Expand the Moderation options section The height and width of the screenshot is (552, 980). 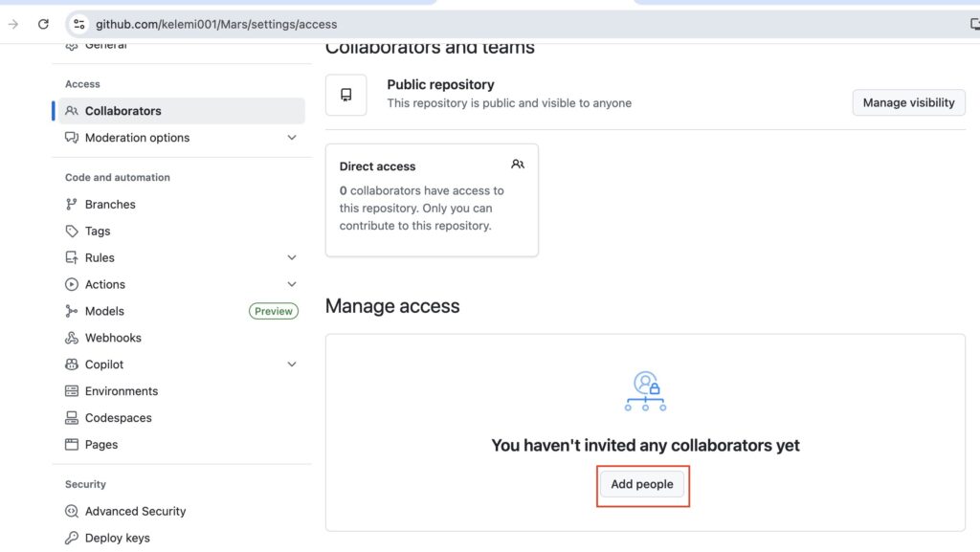292,138
